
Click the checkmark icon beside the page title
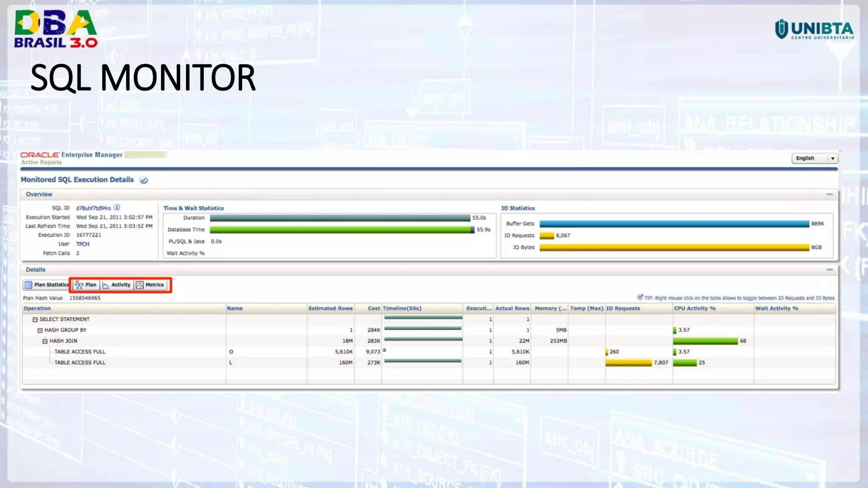(x=144, y=180)
